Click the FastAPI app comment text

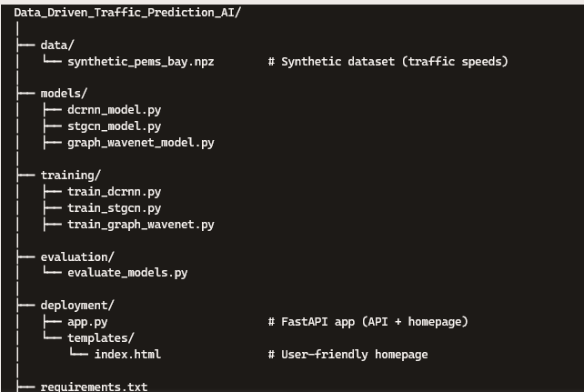(368, 322)
